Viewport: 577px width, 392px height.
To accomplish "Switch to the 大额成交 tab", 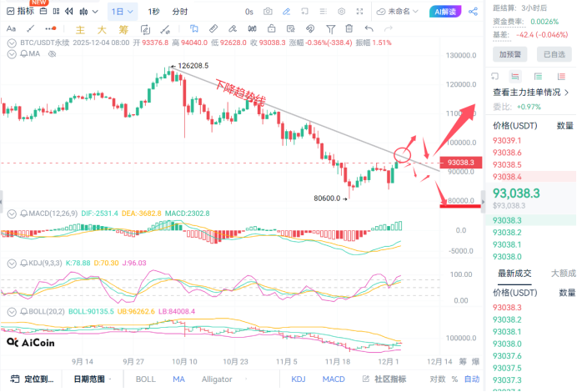I will [563, 273].
